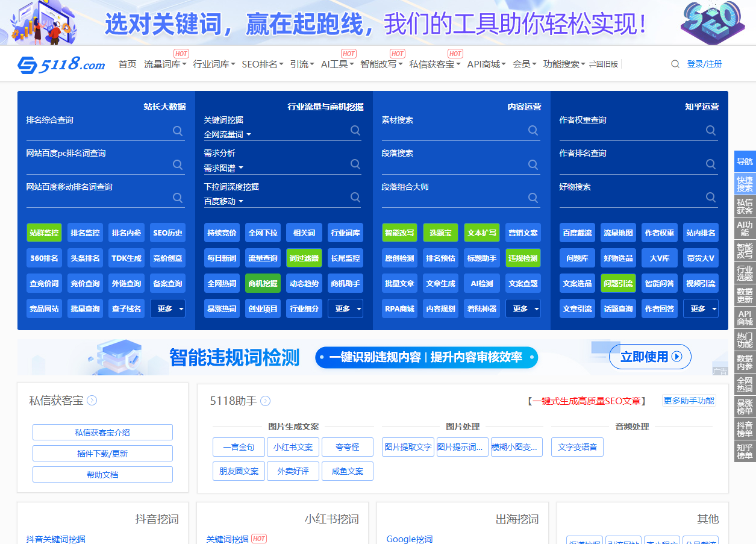756x544 pixels.
Task: Open 私信获客宝 menu in top navigation
Action: tap(435, 64)
